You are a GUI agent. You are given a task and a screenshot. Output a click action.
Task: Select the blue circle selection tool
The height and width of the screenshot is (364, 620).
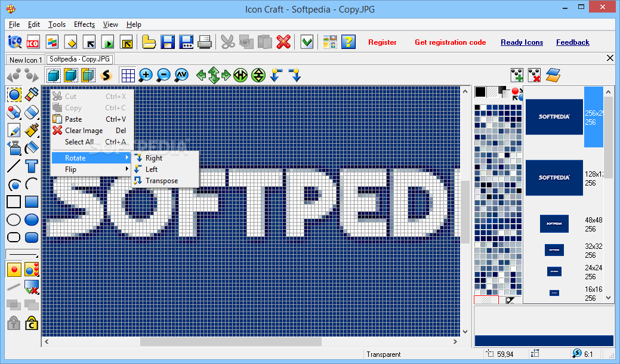[x=14, y=94]
